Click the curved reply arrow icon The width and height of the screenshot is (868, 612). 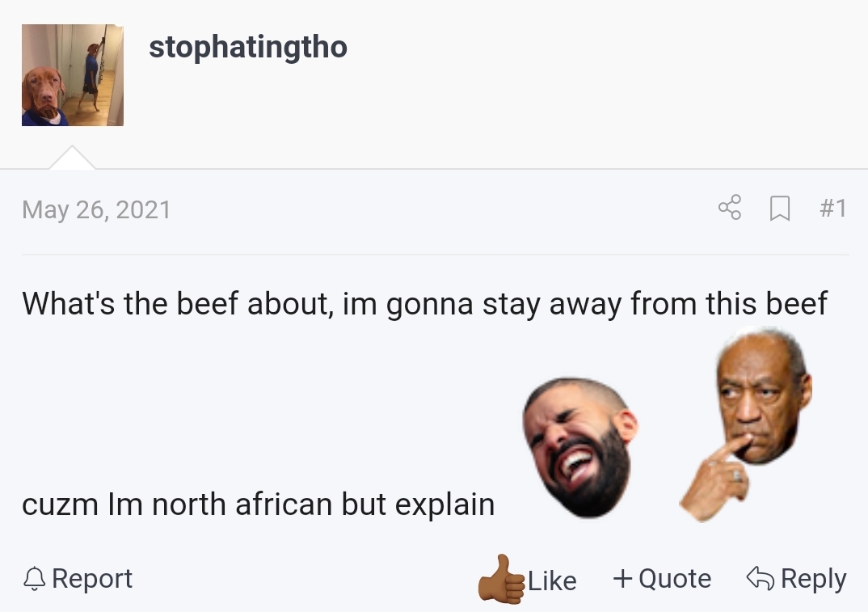tap(760, 578)
